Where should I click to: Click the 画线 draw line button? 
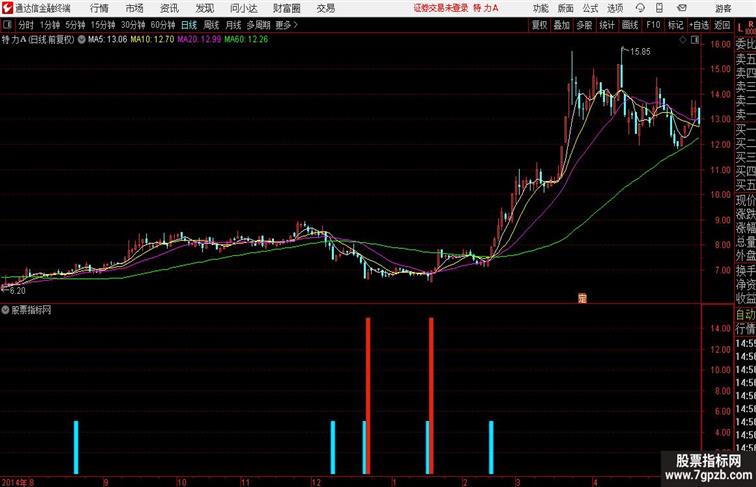(x=630, y=25)
